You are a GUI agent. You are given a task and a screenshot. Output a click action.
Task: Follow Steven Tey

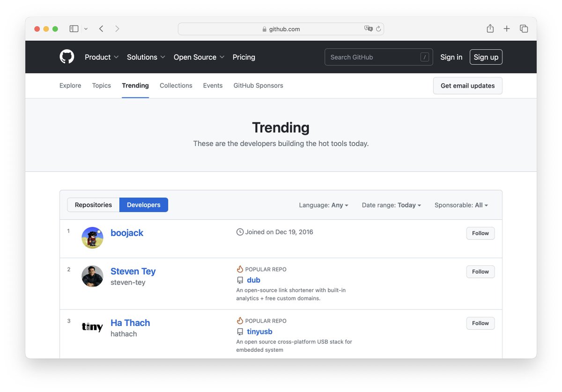point(481,272)
